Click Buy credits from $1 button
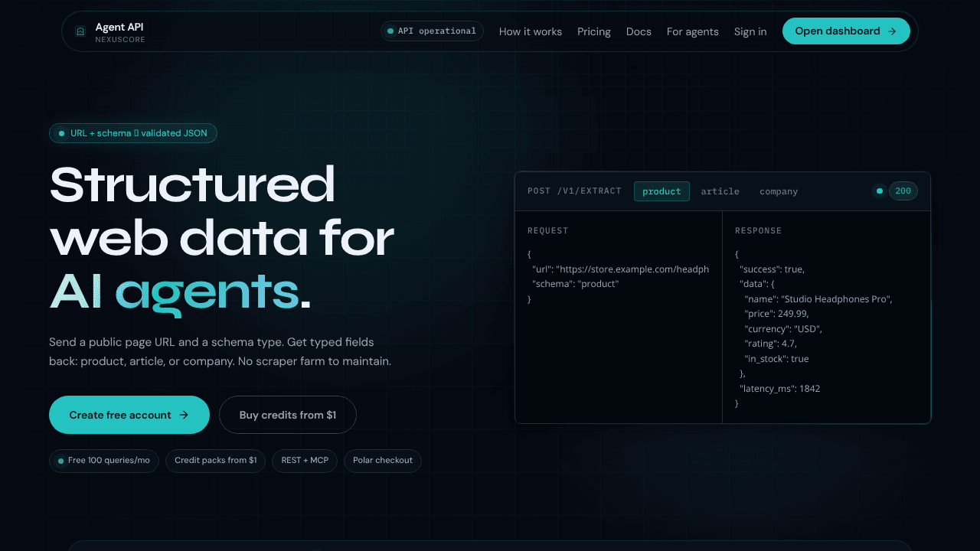This screenshot has height=551, width=980. pyautogui.click(x=288, y=415)
